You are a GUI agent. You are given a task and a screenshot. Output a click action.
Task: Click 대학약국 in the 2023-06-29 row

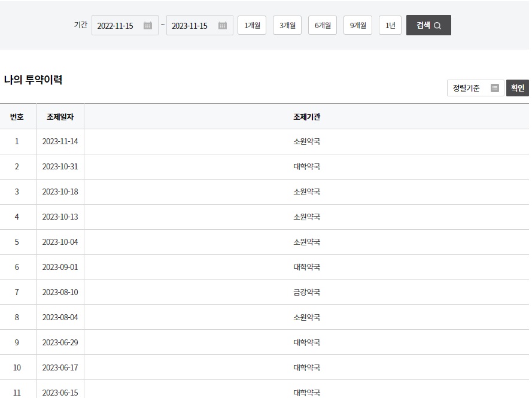click(x=307, y=342)
